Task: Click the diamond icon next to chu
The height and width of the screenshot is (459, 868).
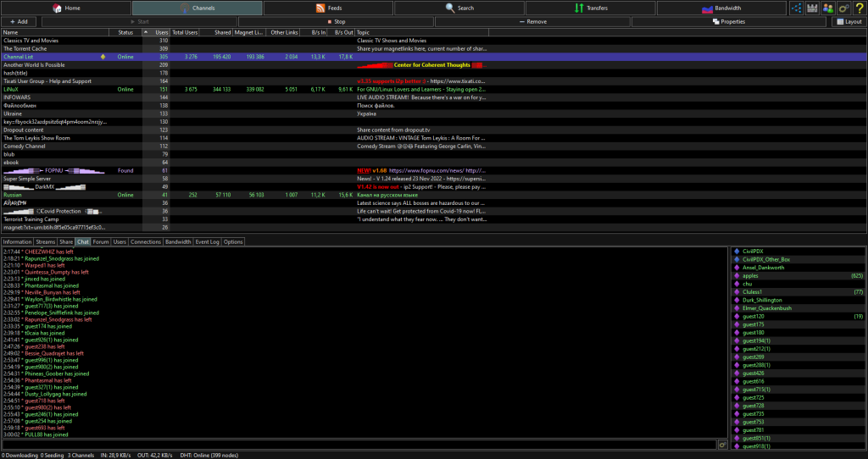Action: coord(737,285)
